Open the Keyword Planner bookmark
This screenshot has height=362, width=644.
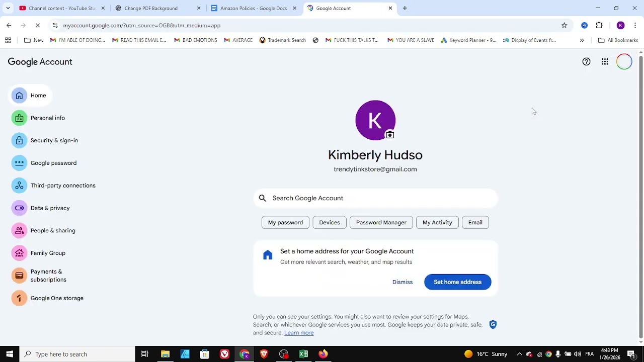coord(468,40)
